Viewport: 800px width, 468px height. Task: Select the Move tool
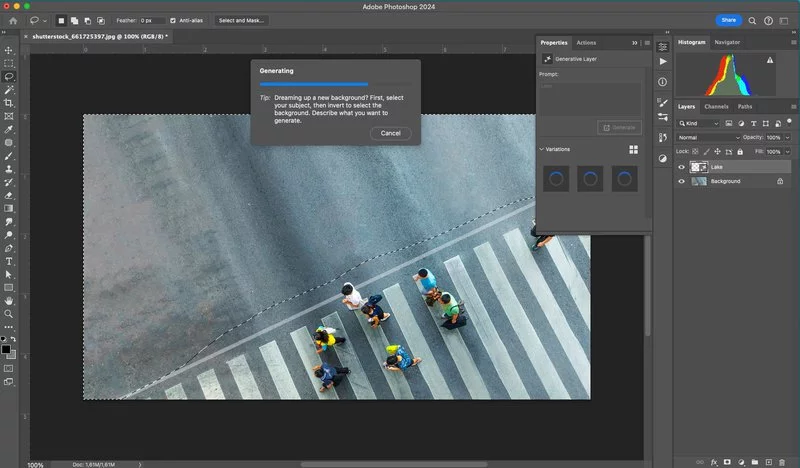click(9, 50)
